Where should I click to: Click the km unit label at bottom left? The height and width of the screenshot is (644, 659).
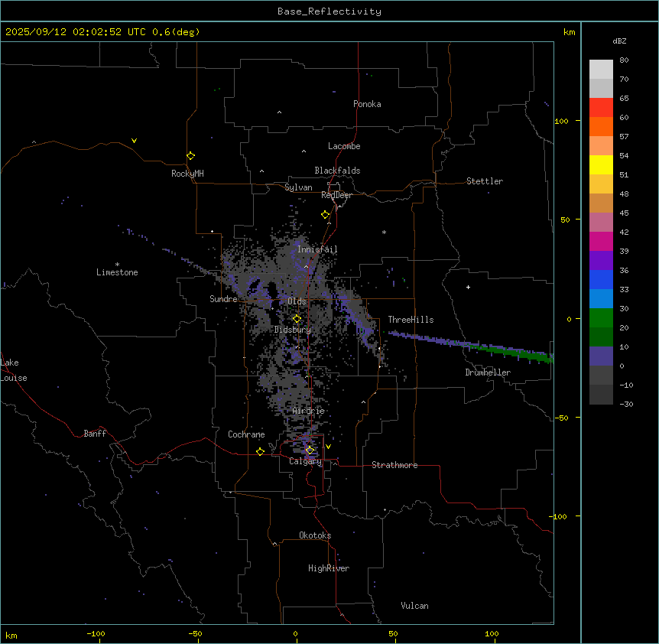(11, 636)
